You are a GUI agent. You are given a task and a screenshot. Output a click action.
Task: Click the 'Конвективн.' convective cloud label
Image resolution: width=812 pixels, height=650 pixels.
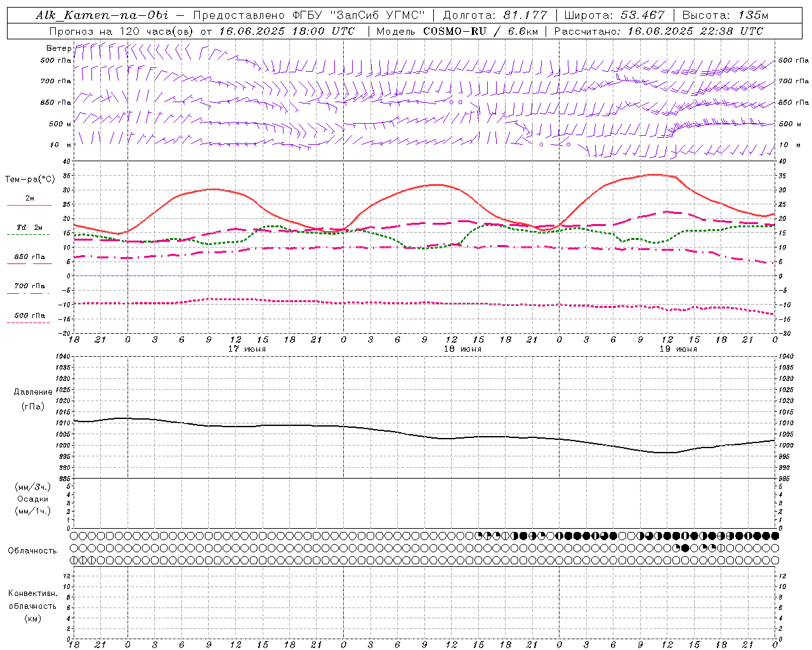click(32, 594)
